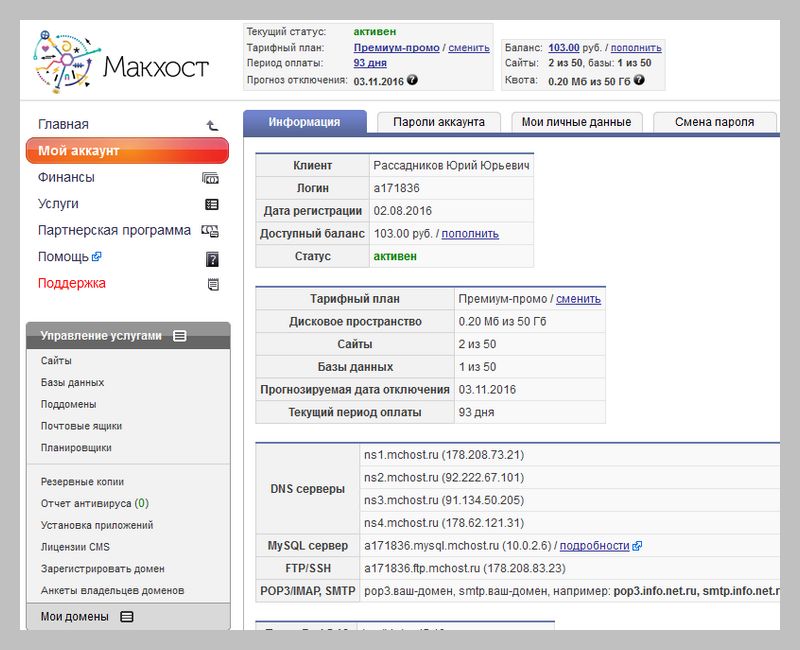800x650 pixels.
Task: Open Отчет антивируса (0) link
Action: point(95,504)
